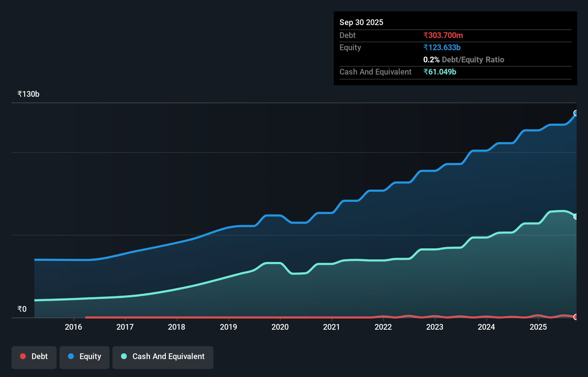588x377 pixels.
Task: Select the teal Cash endpoint marker on chart
Action: tap(575, 216)
